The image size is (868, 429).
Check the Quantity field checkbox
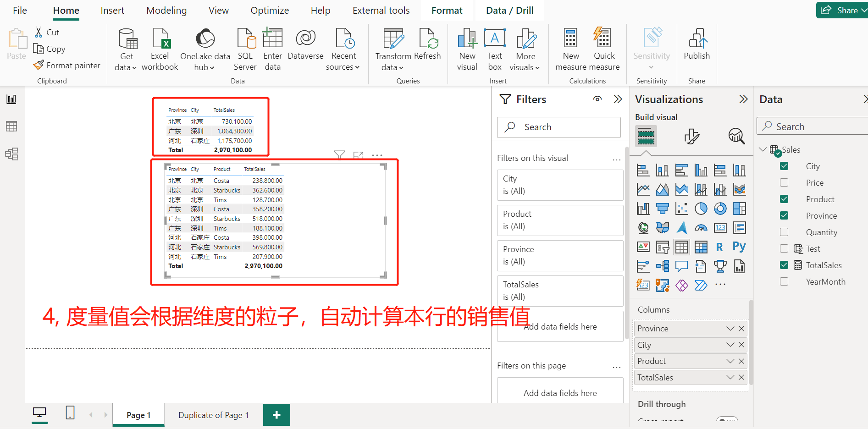coord(784,232)
